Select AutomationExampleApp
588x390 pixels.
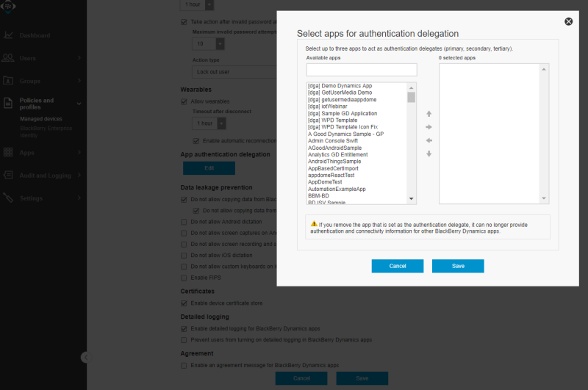(337, 189)
